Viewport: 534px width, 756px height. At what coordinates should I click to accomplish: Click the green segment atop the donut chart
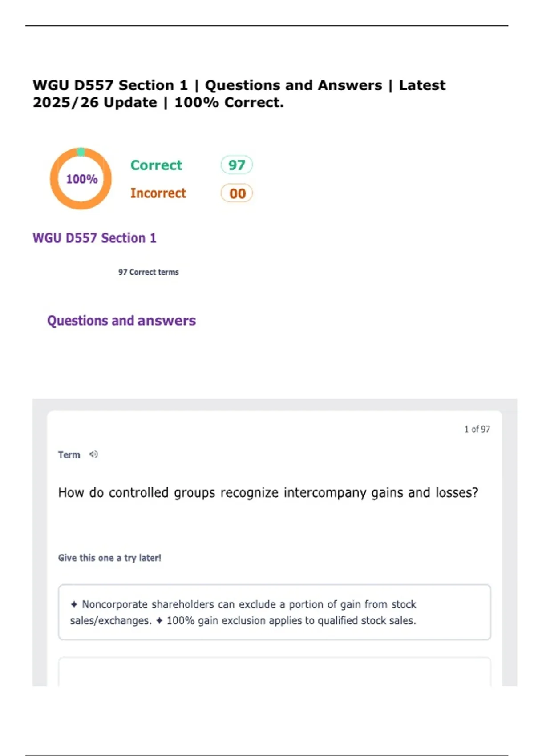tap(81, 152)
